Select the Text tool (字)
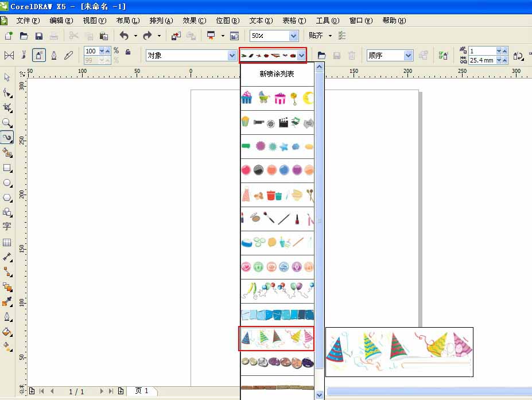Screen dimensions: 532x400 [7, 226]
